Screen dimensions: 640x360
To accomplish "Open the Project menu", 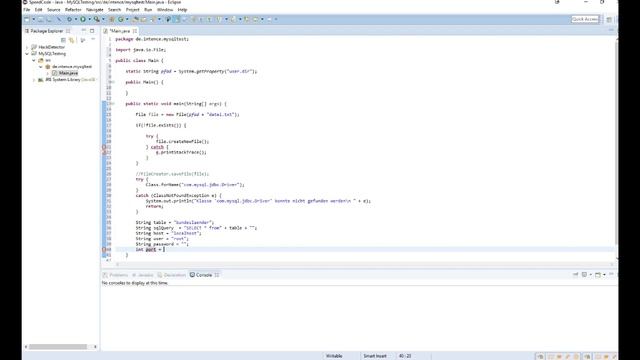I will coord(133,9).
